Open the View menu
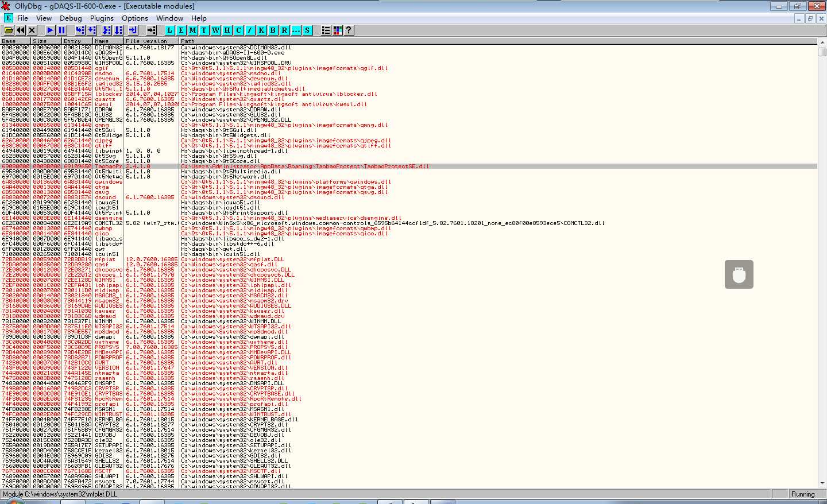 [x=44, y=18]
